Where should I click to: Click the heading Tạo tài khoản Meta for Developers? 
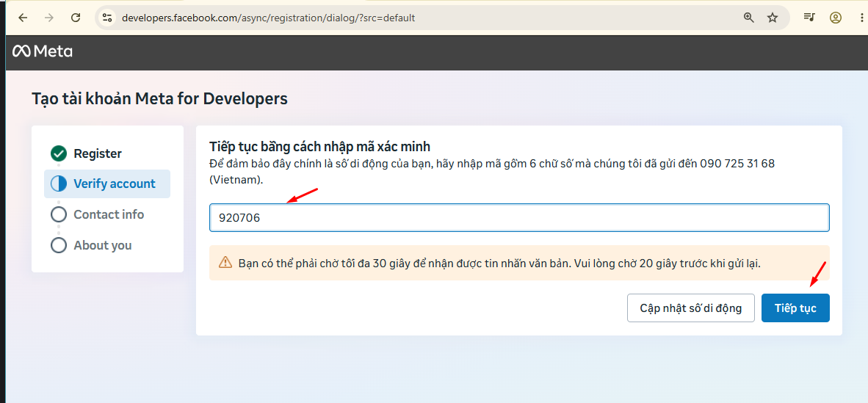[x=160, y=99]
